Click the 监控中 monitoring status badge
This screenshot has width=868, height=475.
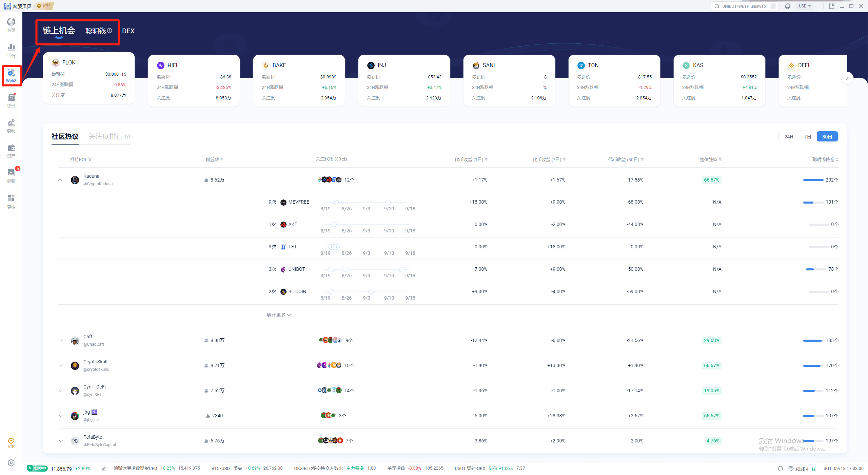coord(37,469)
